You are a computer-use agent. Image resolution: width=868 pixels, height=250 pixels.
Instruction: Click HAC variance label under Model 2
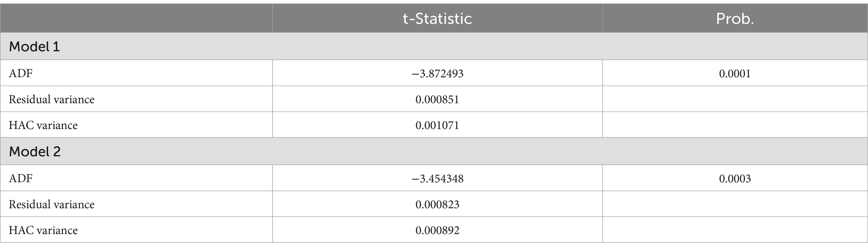click(x=43, y=230)
